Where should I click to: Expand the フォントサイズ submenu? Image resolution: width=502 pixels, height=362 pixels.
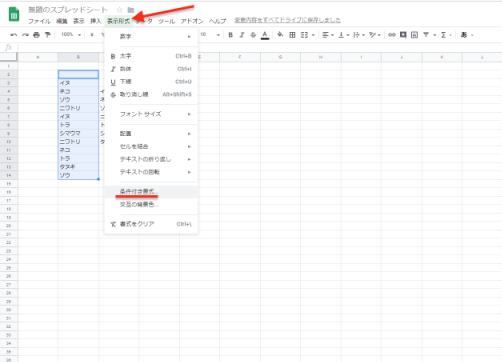(151, 114)
